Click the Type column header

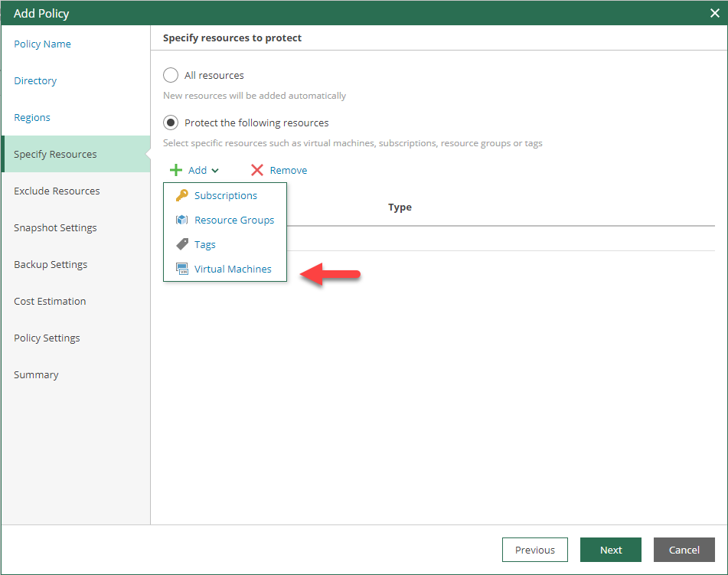click(400, 207)
